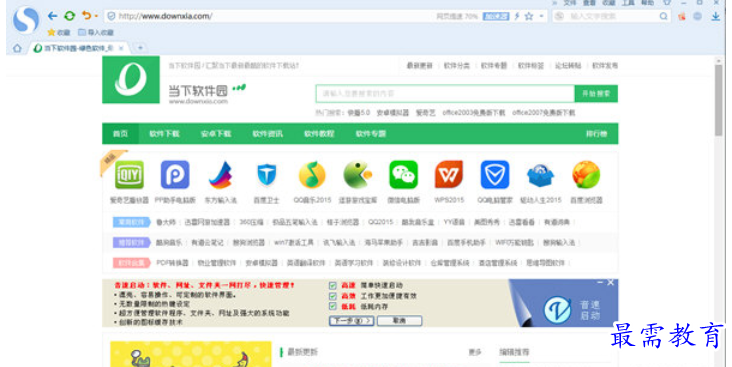This screenshot has width=732, height=367.
Task: Click the magnifier in browser search box
Action: pyautogui.click(x=663, y=16)
